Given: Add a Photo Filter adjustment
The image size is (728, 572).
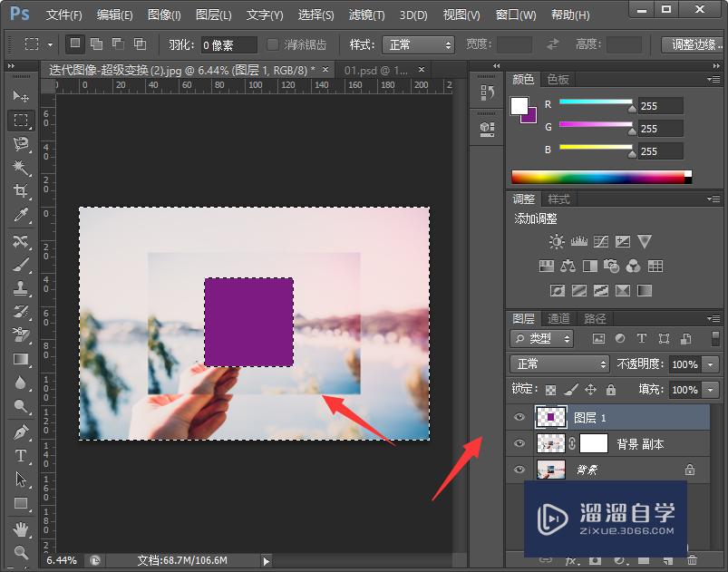Looking at the screenshot, I should pyautogui.click(x=611, y=266).
